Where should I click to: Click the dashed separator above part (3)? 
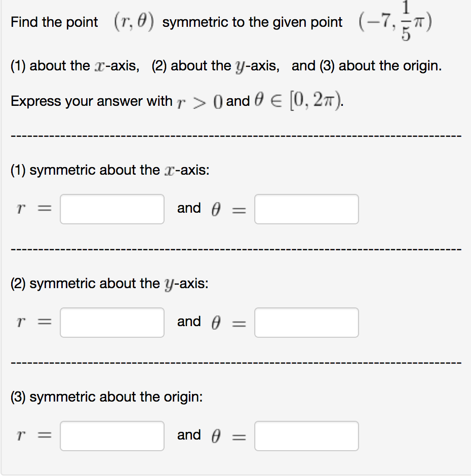[x=235, y=362]
